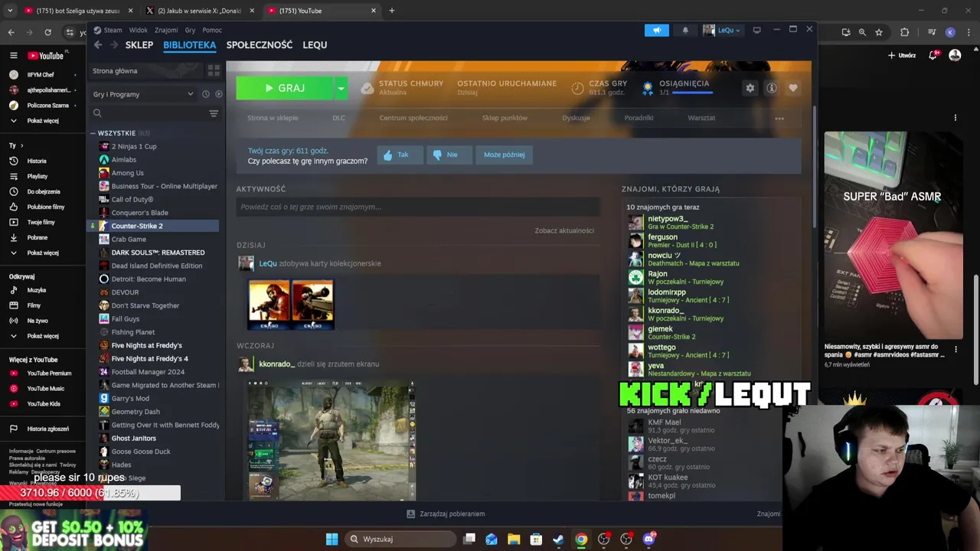Open game settings gear icon
The image size is (980, 551).
(x=750, y=88)
